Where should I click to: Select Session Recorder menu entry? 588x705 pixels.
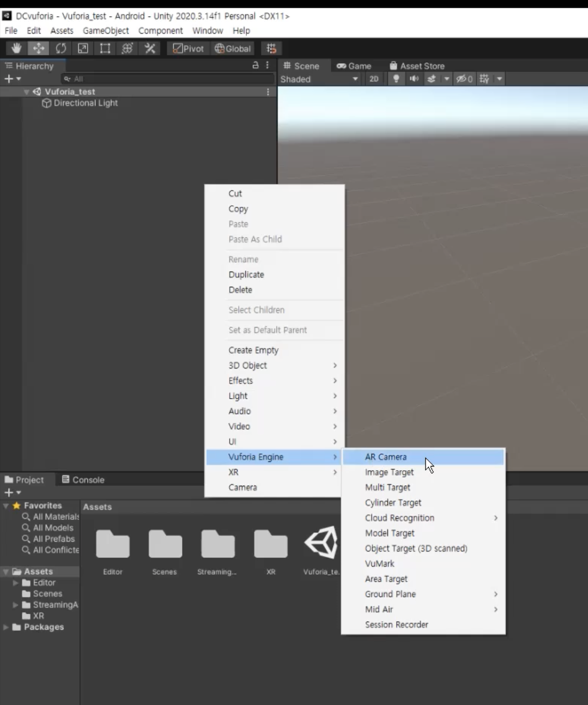tap(423, 625)
